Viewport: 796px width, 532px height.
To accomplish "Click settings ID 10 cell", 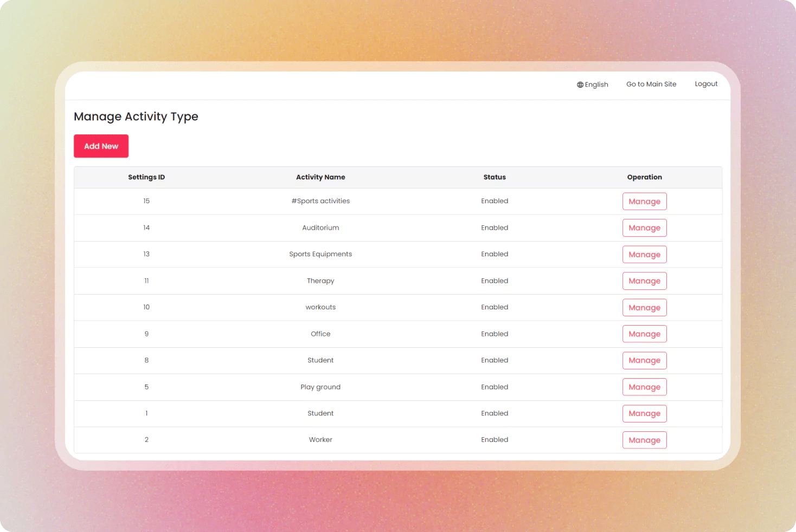I will click(146, 307).
